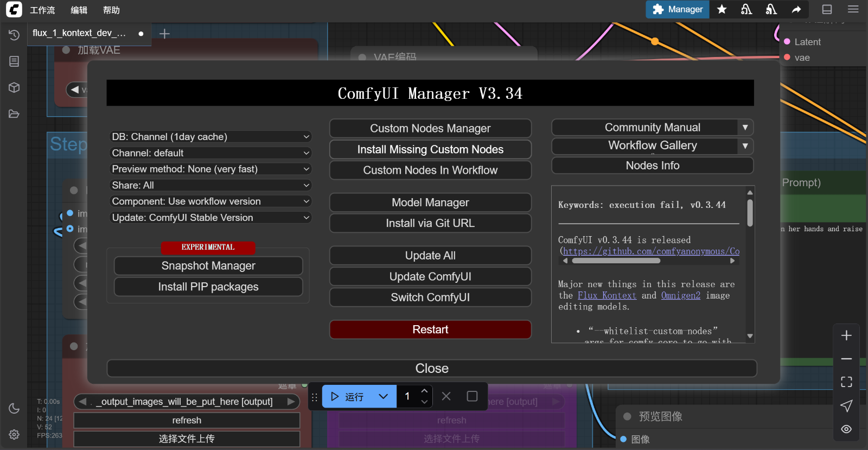Viewport: 868px width, 450px height.
Task: Open the workflows folder icon in sidebar
Action: (14, 114)
